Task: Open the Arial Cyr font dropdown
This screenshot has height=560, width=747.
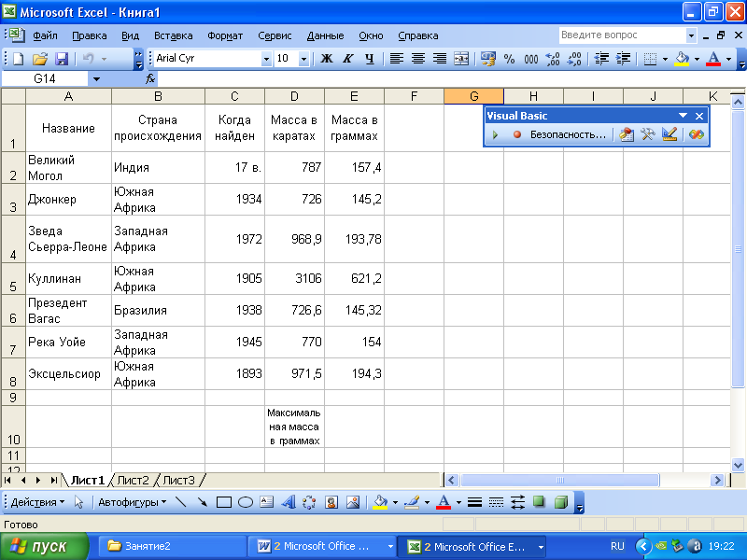Action: tap(265, 59)
